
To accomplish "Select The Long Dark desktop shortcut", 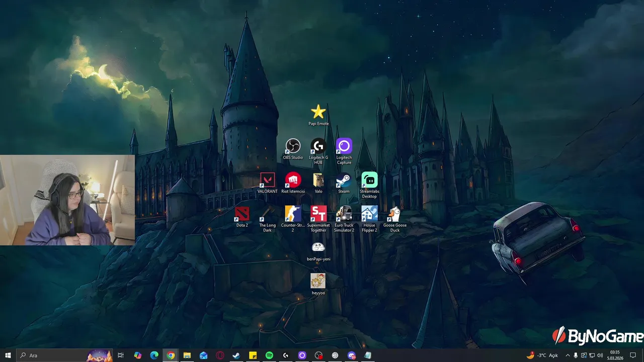I will click(x=267, y=219).
